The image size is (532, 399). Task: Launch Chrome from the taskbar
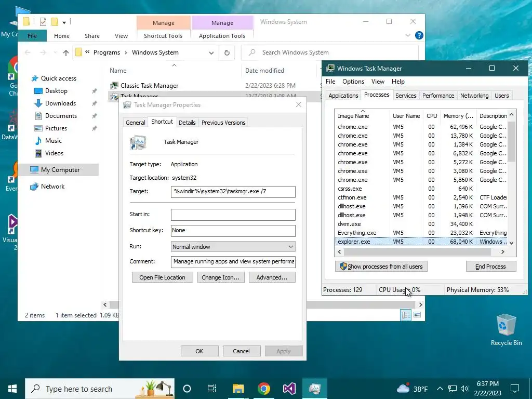click(x=263, y=389)
